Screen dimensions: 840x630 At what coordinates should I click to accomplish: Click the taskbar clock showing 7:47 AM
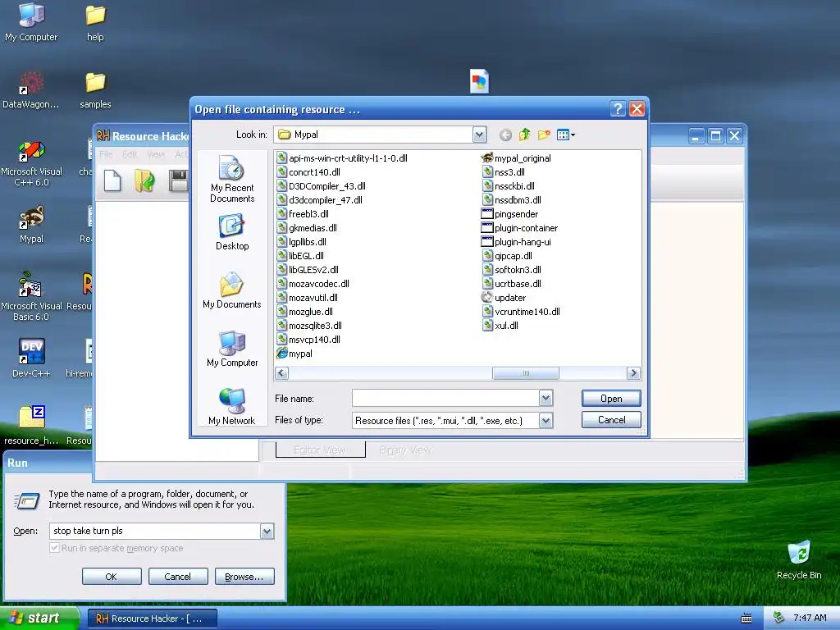(x=810, y=619)
